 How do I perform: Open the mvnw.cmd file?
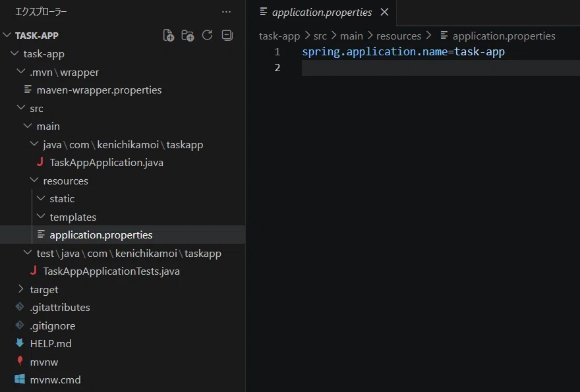[x=55, y=379]
